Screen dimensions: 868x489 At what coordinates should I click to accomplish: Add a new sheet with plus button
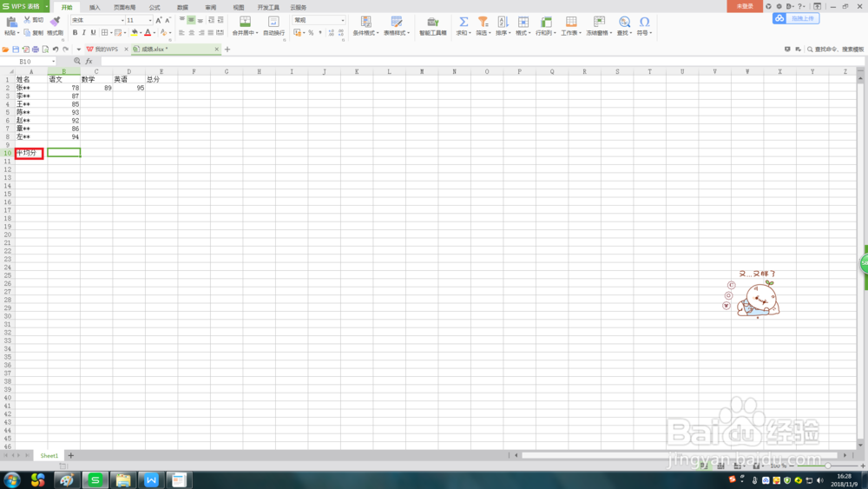click(x=71, y=456)
